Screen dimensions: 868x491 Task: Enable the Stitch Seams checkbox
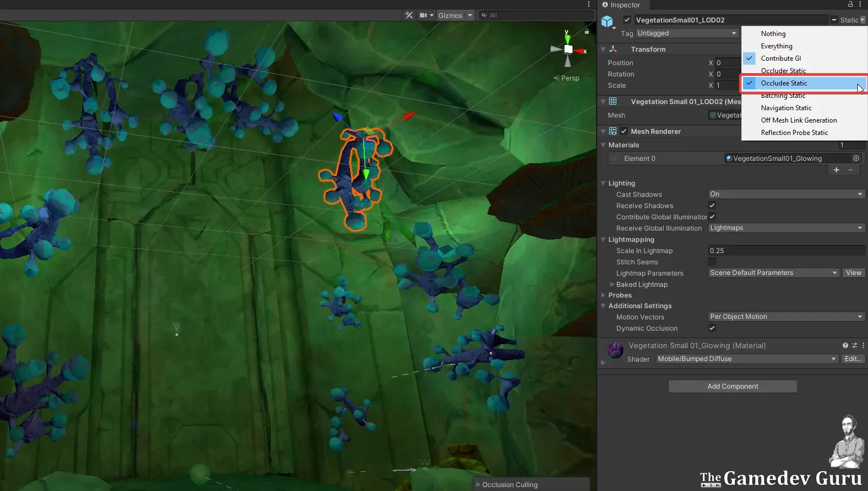[x=712, y=262]
